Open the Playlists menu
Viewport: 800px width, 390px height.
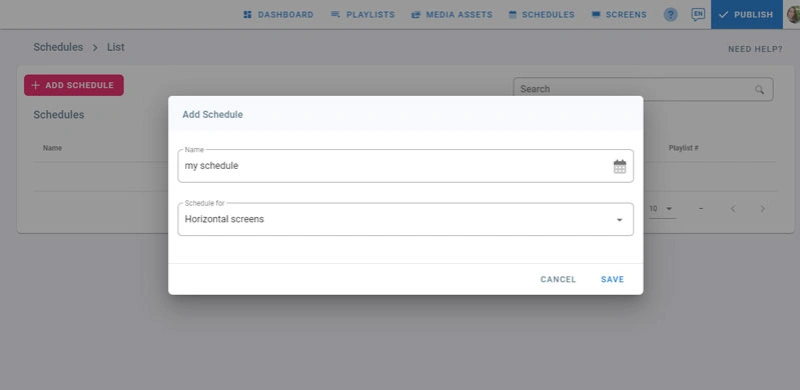[x=363, y=15]
